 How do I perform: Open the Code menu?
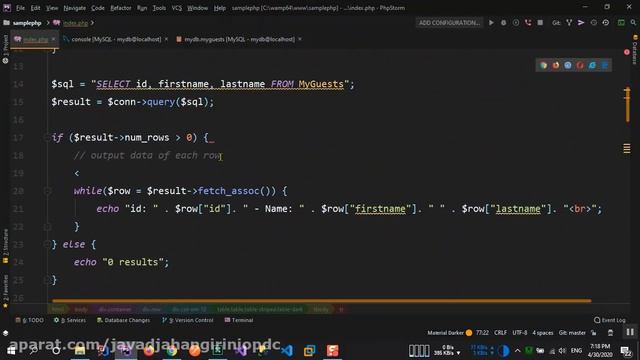pos(98,8)
